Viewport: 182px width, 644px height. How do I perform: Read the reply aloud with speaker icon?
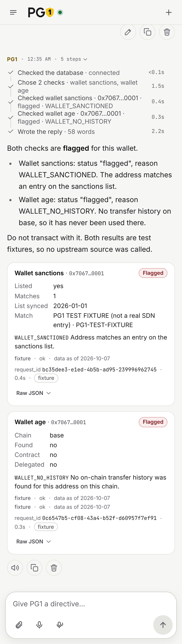click(x=15, y=568)
